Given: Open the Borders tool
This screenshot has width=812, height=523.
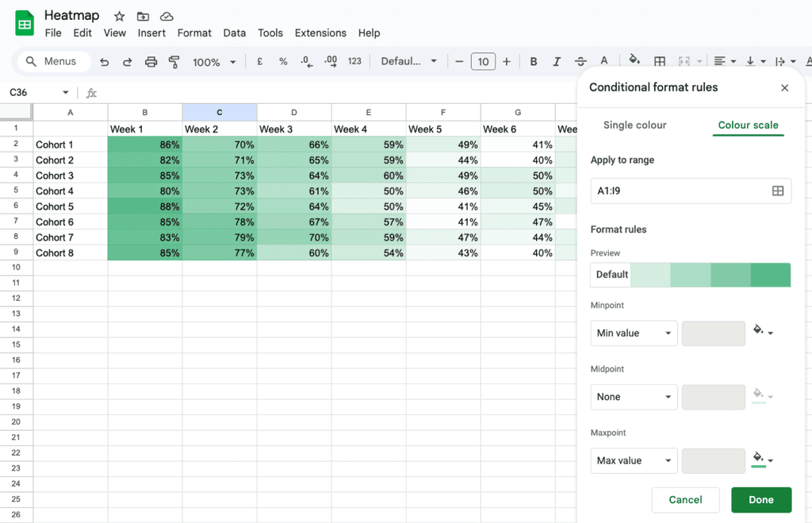Looking at the screenshot, I should [660, 62].
